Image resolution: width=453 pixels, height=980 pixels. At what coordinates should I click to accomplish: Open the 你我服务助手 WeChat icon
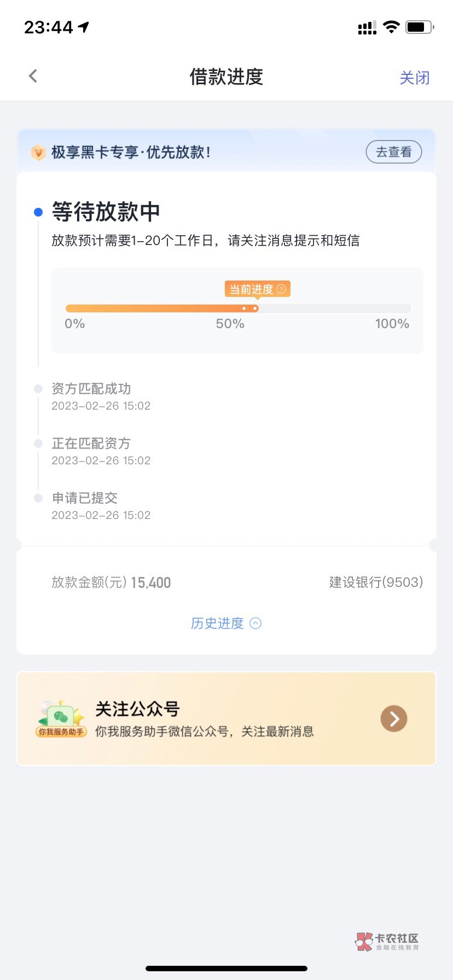tap(61, 719)
